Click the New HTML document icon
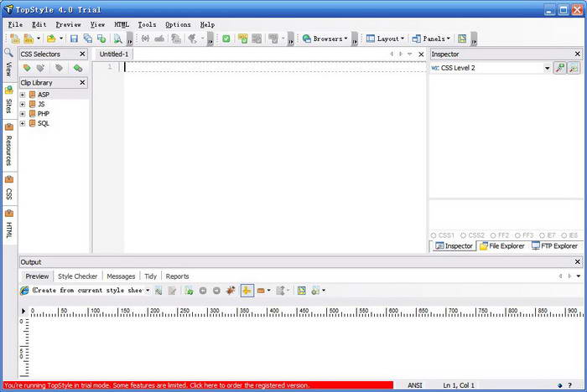 (x=29, y=39)
